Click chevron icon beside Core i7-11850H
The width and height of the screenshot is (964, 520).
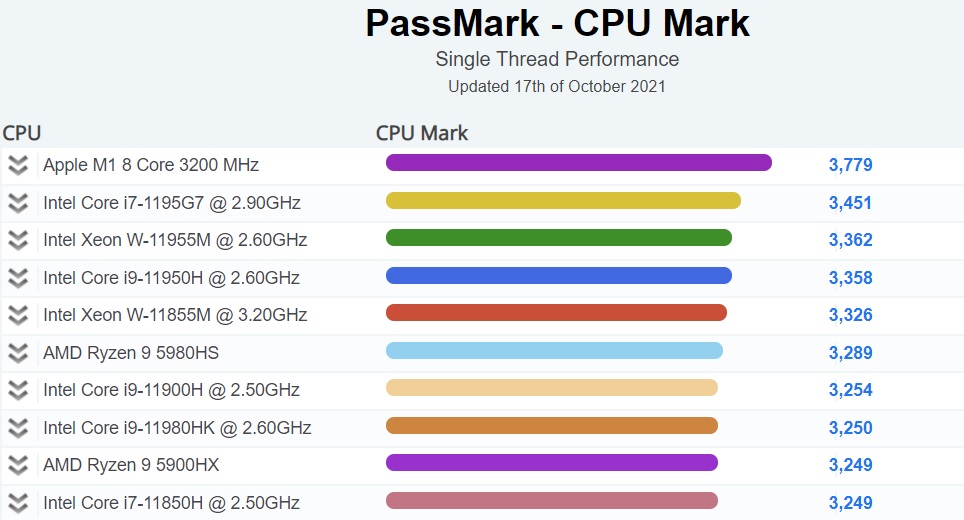pyautogui.click(x=18, y=503)
